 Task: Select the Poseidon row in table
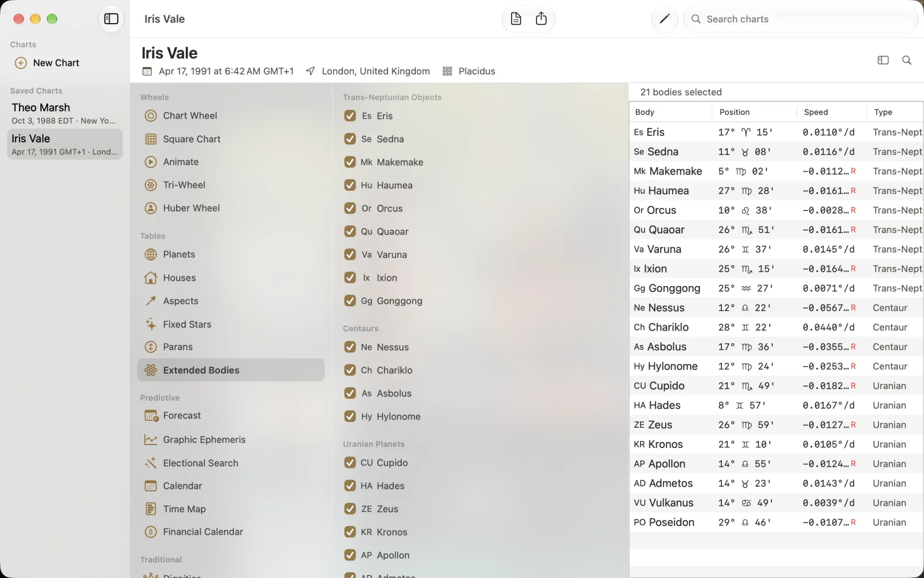776,523
